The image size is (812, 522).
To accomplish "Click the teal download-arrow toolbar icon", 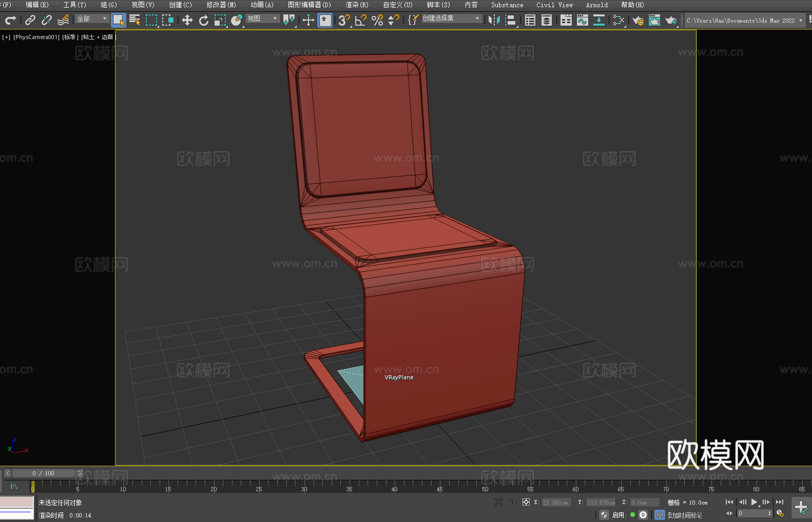I will (599, 20).
